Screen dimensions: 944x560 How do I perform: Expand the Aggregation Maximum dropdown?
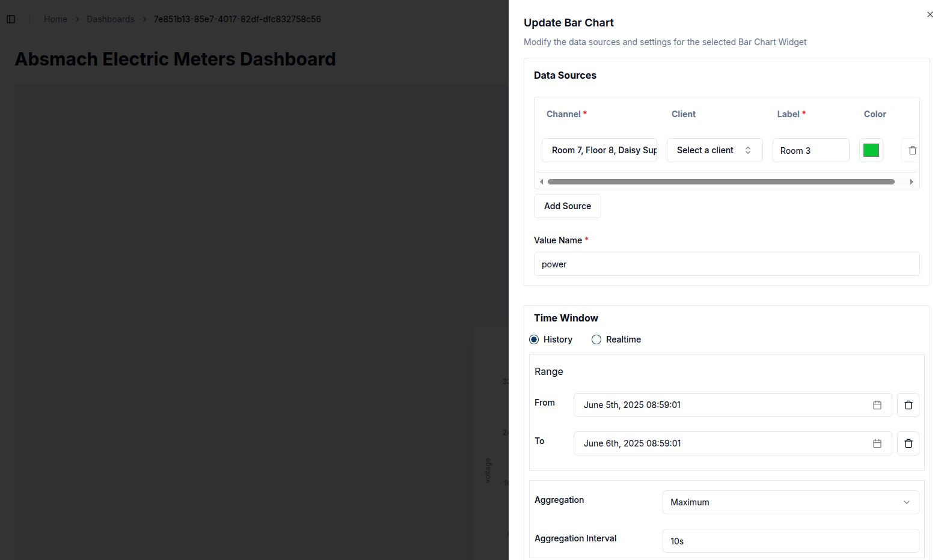[x=790, y=502]
